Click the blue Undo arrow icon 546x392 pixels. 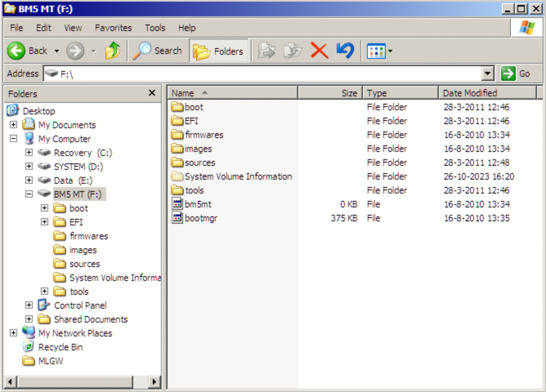pos(345,51)
